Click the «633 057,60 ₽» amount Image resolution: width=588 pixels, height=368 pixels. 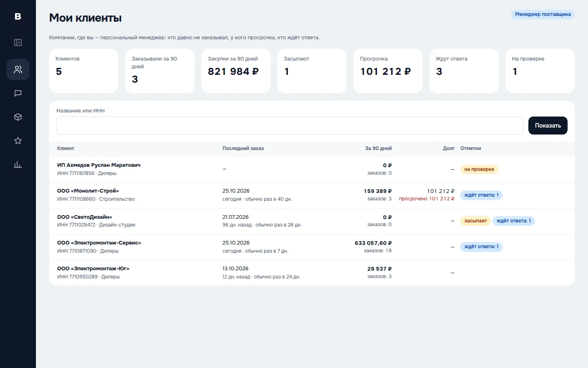[x=373, y=243]
